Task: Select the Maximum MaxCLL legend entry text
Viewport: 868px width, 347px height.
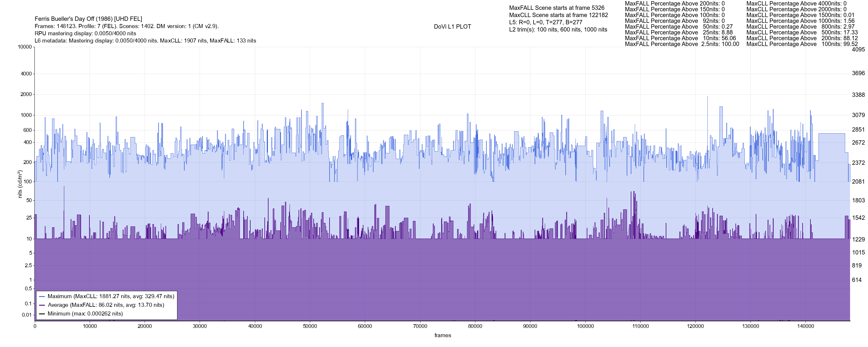Action: pos(111,296)
